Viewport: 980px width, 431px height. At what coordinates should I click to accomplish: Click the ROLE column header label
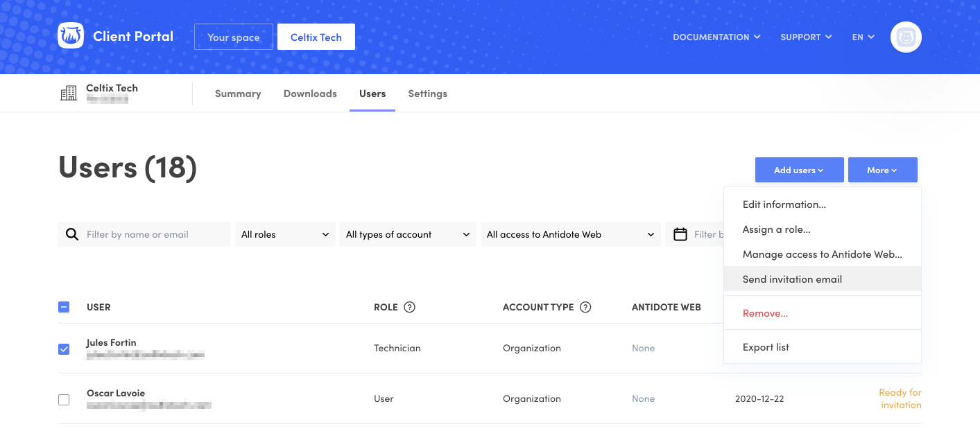(386, 307)
